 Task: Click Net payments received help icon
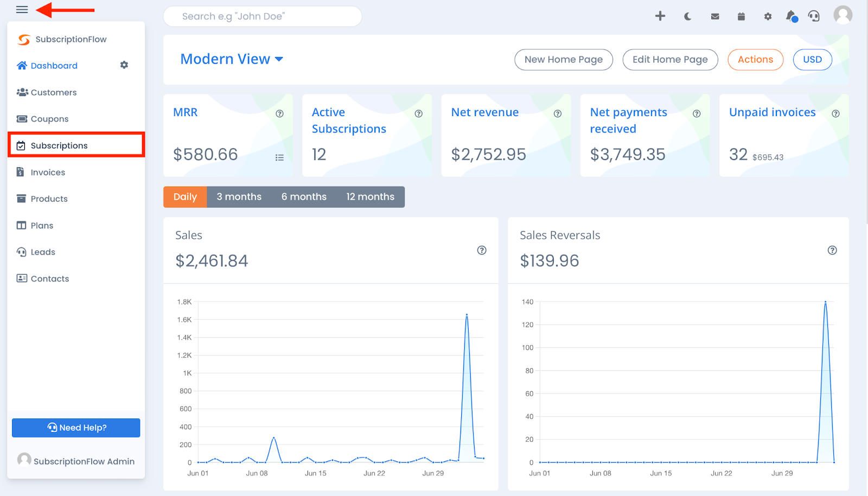(x=697, y=113)
